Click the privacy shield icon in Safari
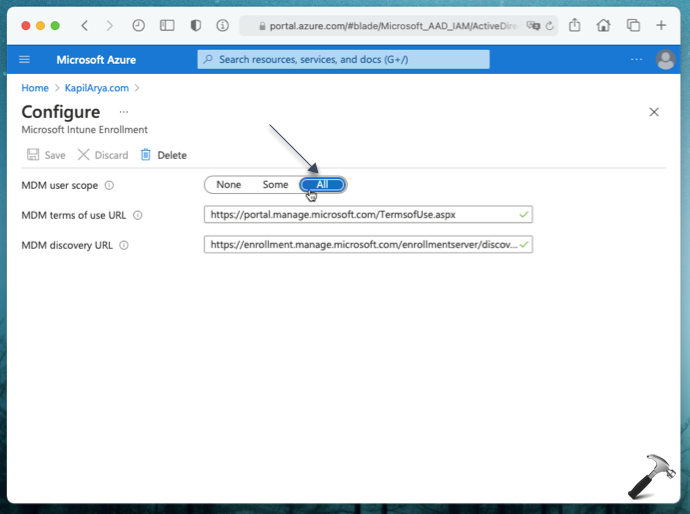 point(197,25)
